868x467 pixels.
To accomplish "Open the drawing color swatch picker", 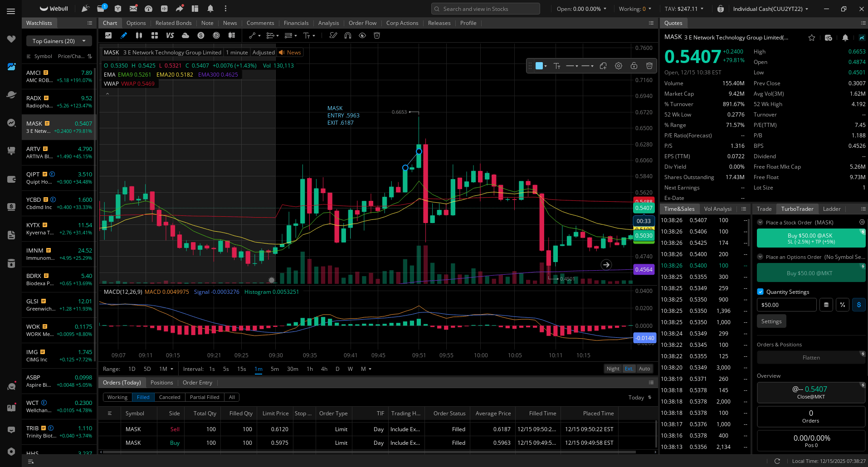I will 541,66.
